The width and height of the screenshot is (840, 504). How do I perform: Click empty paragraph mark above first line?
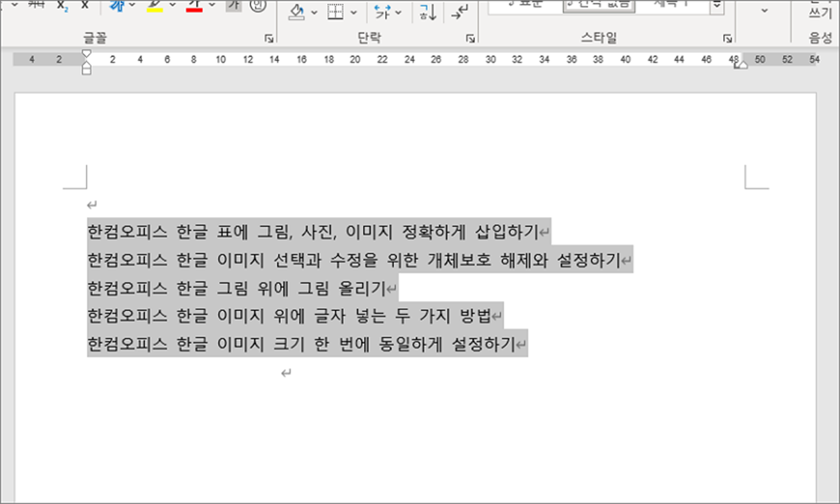pos(92,205)
